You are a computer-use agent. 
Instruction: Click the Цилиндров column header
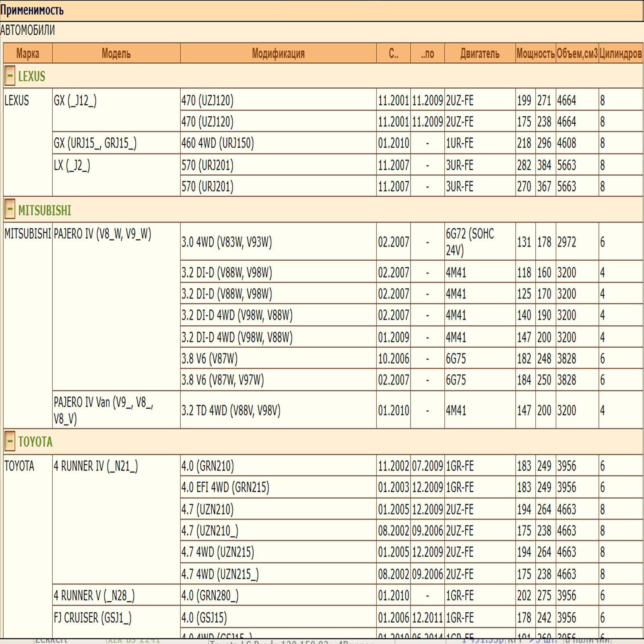pos(620,54)
